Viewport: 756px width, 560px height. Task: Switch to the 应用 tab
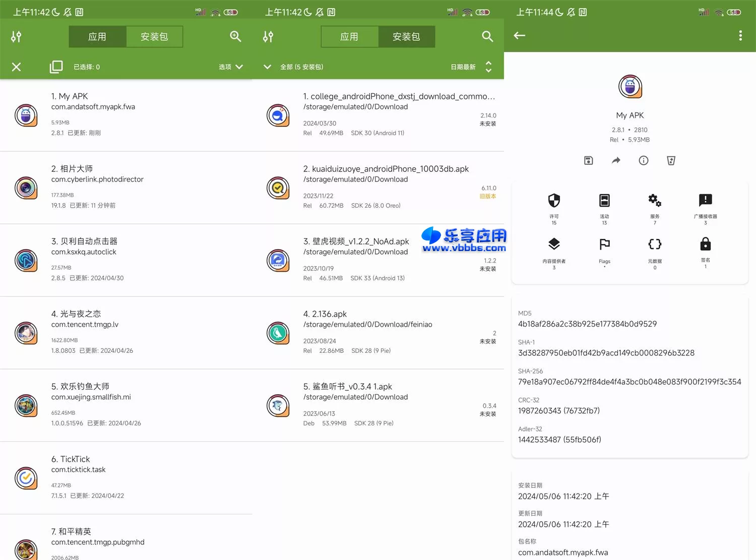click(x=97, y=36)
